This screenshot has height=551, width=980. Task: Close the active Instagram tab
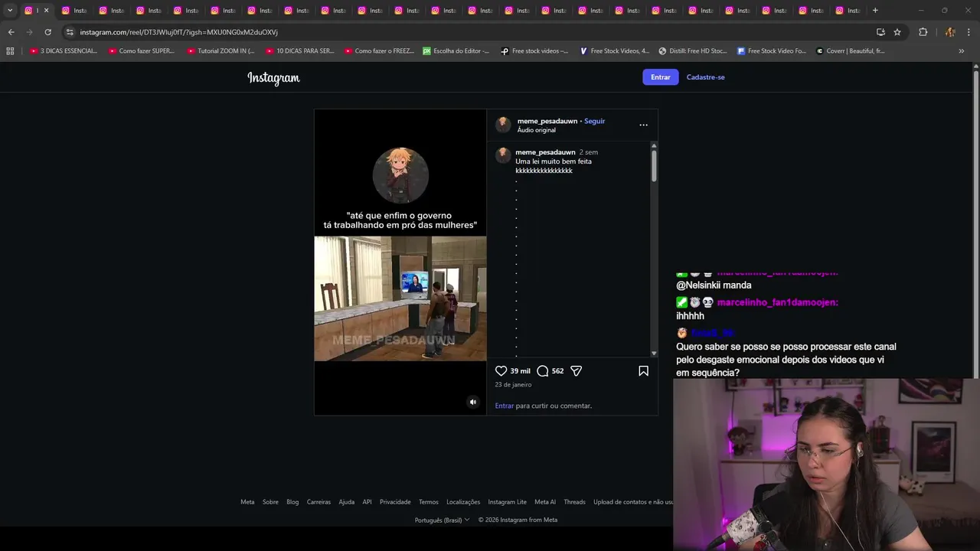point(46,11)
